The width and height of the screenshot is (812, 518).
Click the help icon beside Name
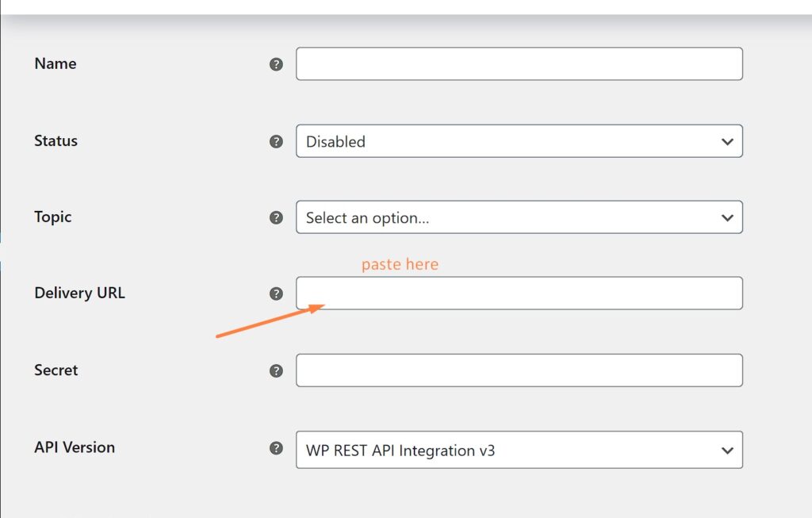point(276,64)
